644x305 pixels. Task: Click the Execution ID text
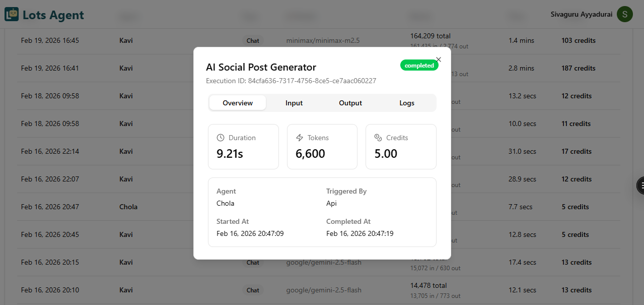click(x=291, y=81)
